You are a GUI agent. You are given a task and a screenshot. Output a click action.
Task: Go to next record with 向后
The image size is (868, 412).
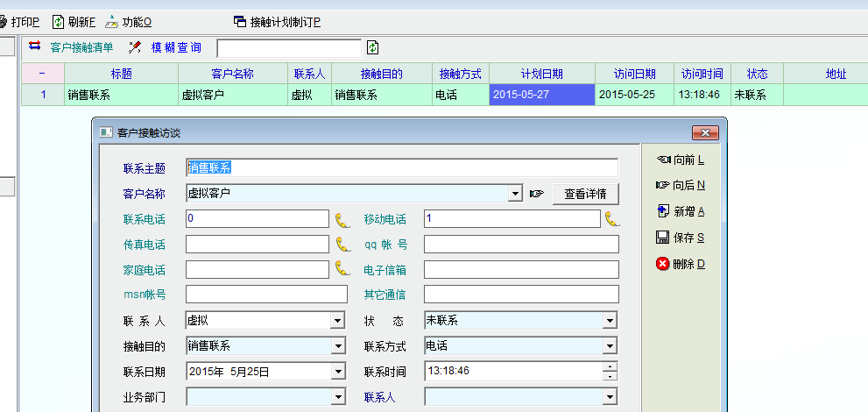click(x=681, y=185)
